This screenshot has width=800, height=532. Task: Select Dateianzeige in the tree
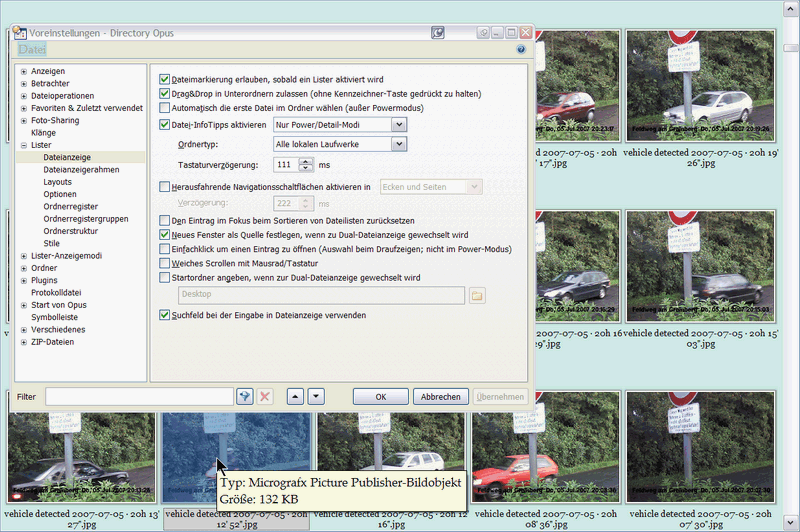coord(67,157)
